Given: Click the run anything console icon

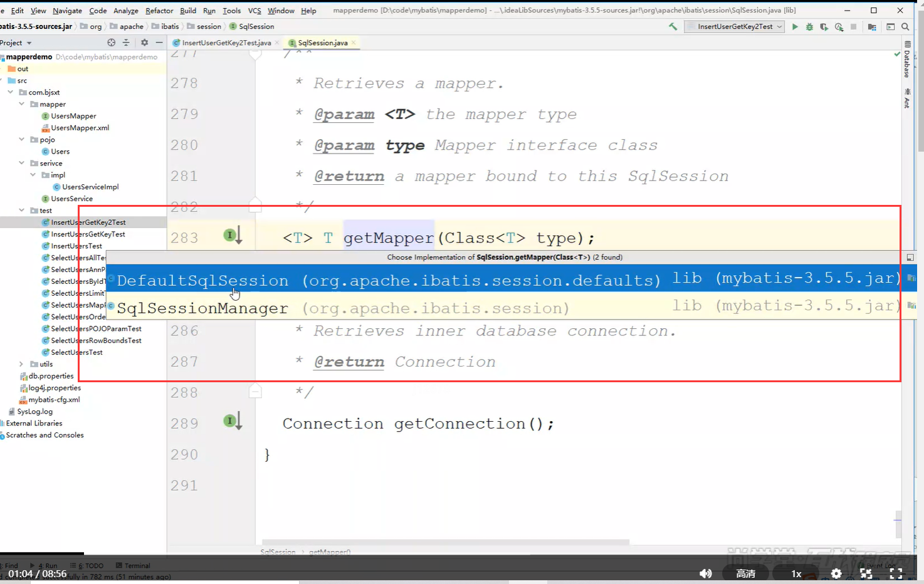Looking at the screenshot, I should coord(890,26).
